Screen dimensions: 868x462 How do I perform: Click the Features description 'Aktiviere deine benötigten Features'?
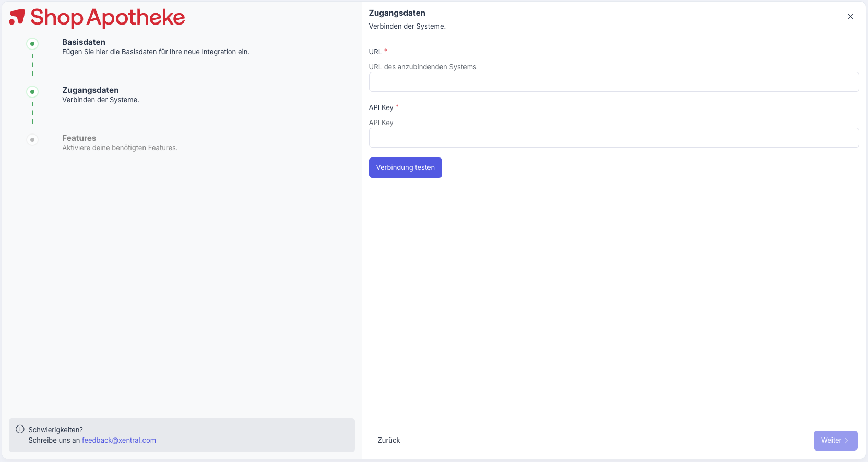tap(120, 148)
